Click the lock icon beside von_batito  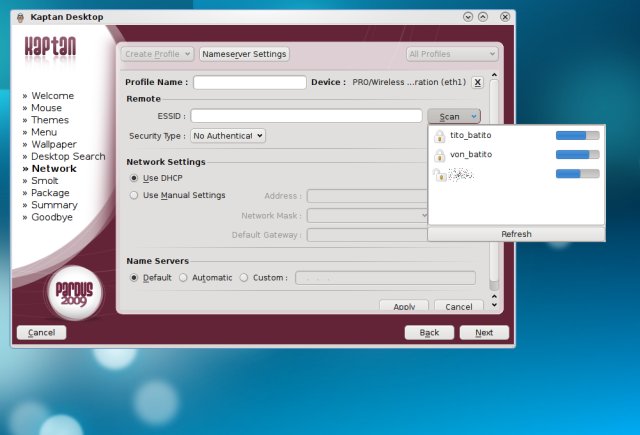(x=439, y=155)
